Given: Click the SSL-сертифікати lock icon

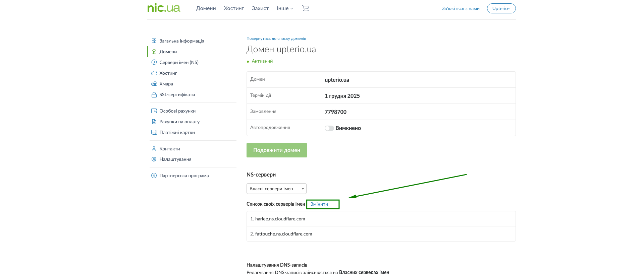Looking at the screenshot, I should tap(154, 94).
